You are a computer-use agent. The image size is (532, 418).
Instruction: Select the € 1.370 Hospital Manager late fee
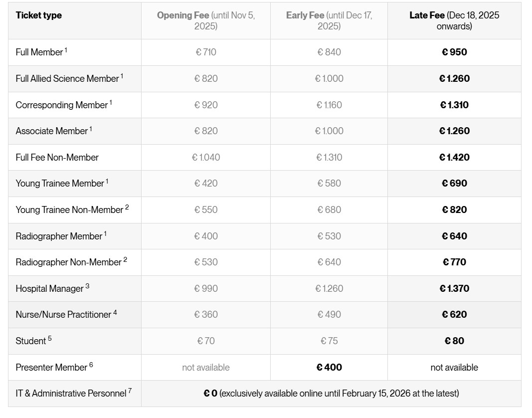pos(454,288)
